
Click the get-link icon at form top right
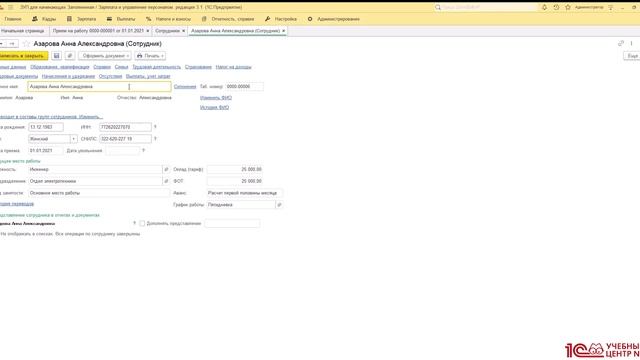(x=621, y=43)
